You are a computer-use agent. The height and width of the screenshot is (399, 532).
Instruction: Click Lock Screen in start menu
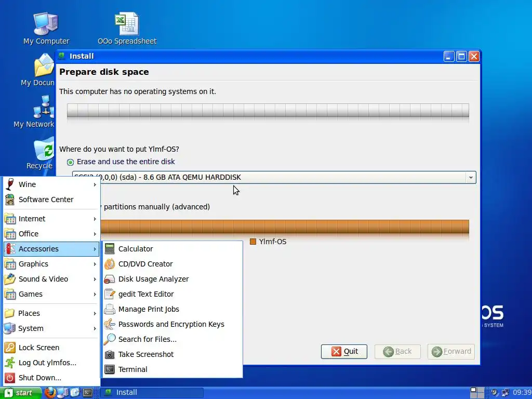tap(51, 348)
